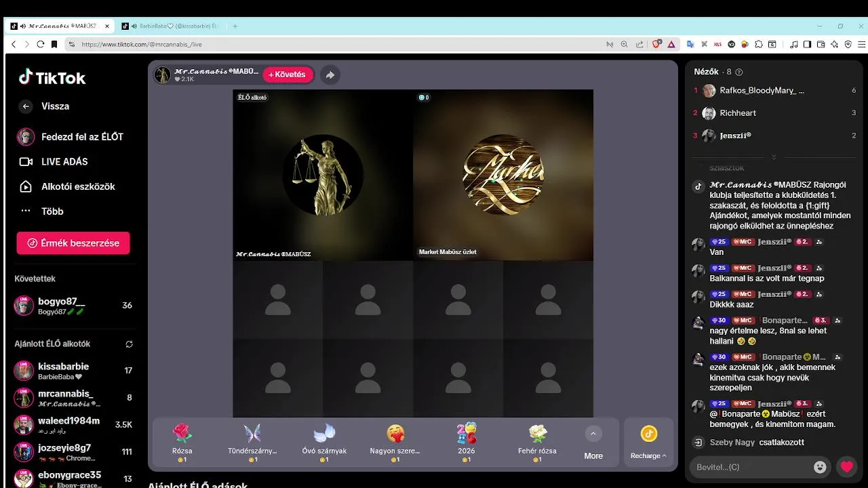Refresh the Ajánlott ÉLŐ alkotók list
This screenshot has width=868, height=488.
[x=129, y=344]
